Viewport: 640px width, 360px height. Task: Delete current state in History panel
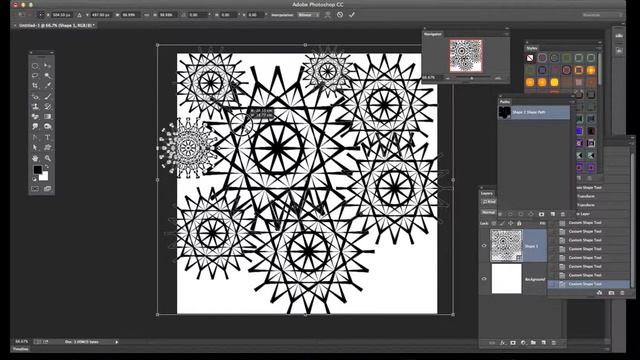click(622, 293)
